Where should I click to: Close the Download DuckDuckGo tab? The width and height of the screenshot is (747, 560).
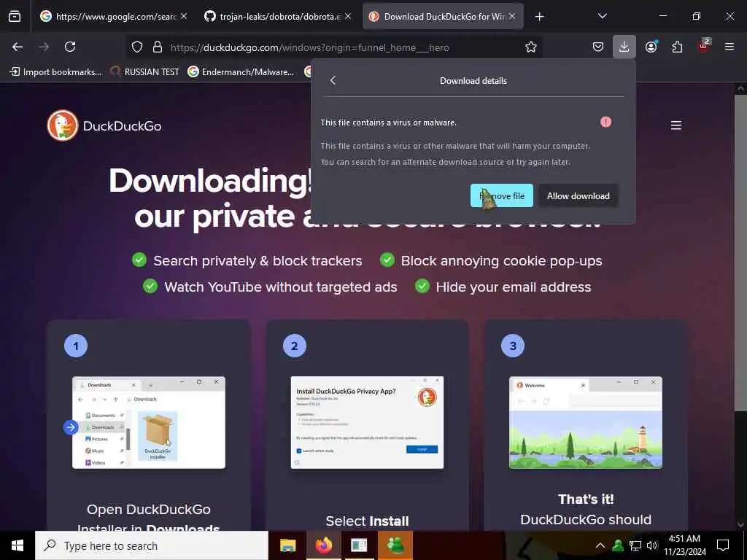pos(512,16)
